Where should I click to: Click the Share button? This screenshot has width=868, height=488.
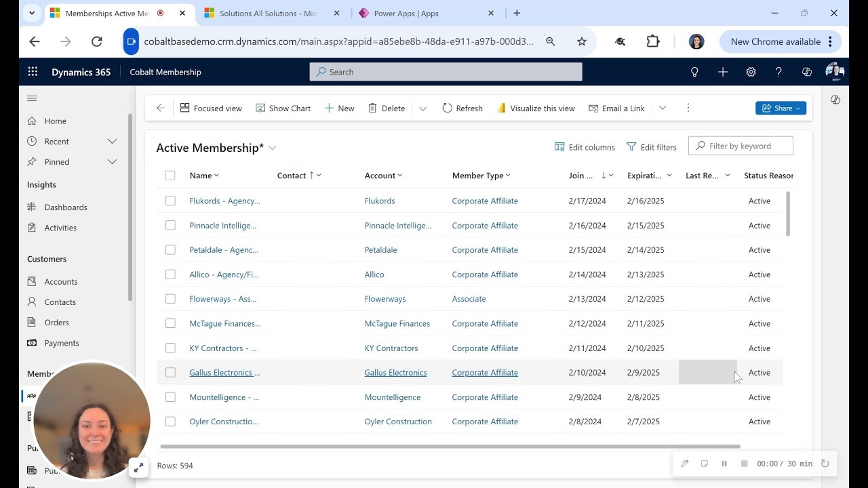(781, 108)
